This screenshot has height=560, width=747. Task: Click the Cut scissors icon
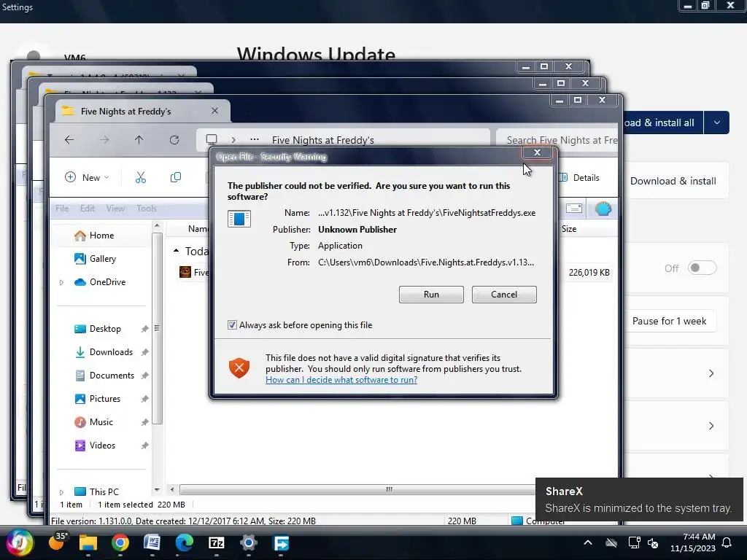(x=141, y=177)
